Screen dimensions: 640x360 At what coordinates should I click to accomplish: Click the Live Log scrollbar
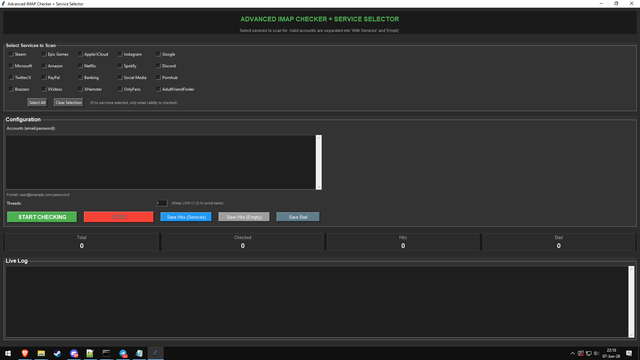[631, 302]
